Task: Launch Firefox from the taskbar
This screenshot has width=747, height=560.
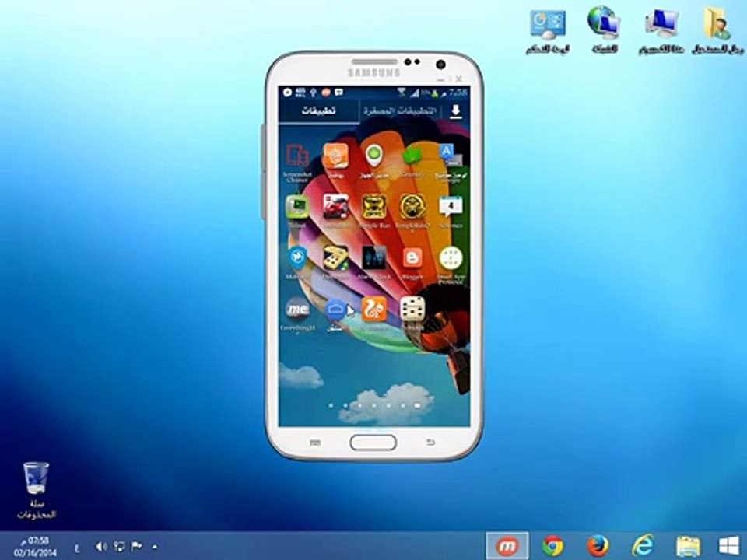Action: [x=598, y=546]
